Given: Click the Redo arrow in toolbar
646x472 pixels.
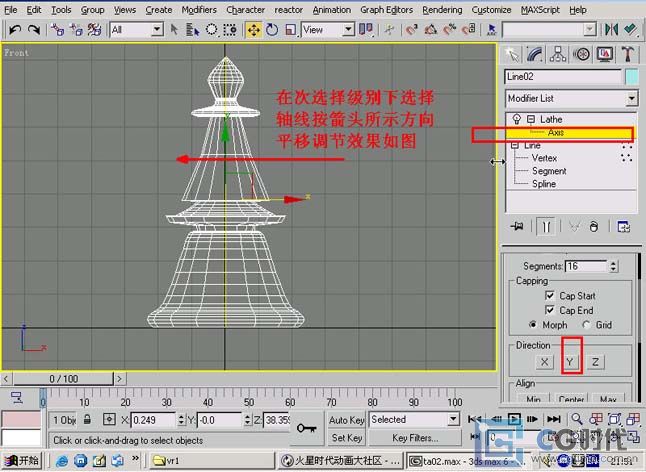Looking at the screenshot, I should [x=34, y=30].
